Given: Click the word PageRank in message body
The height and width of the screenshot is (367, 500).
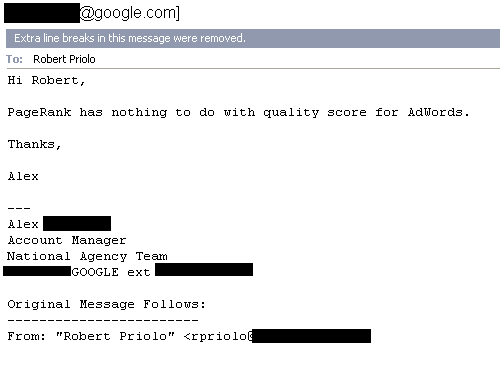Looking at the screenshot, I should click(39, 112).
